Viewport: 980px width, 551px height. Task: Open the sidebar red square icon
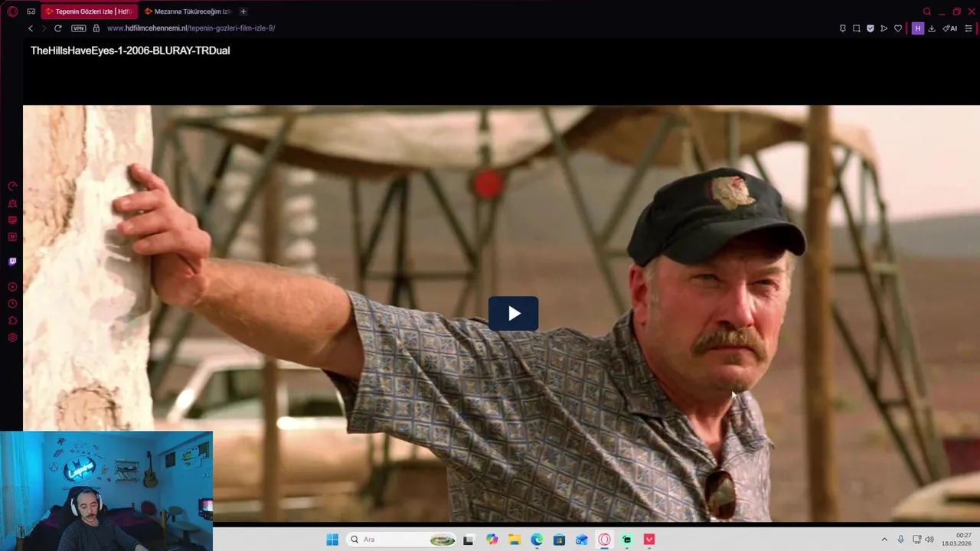(x=12, y=237)
